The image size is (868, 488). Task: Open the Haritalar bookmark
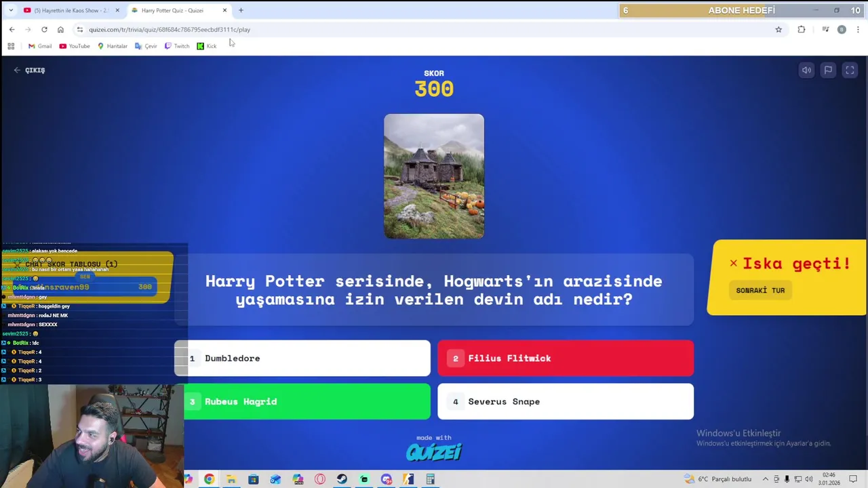(x=112, y=46)
